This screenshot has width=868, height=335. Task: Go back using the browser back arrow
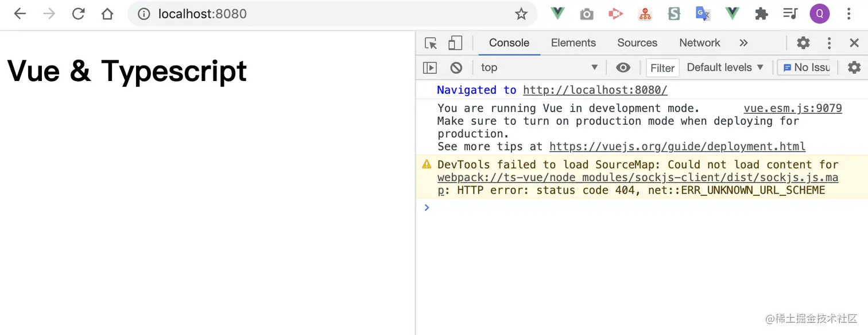[20, 14]
